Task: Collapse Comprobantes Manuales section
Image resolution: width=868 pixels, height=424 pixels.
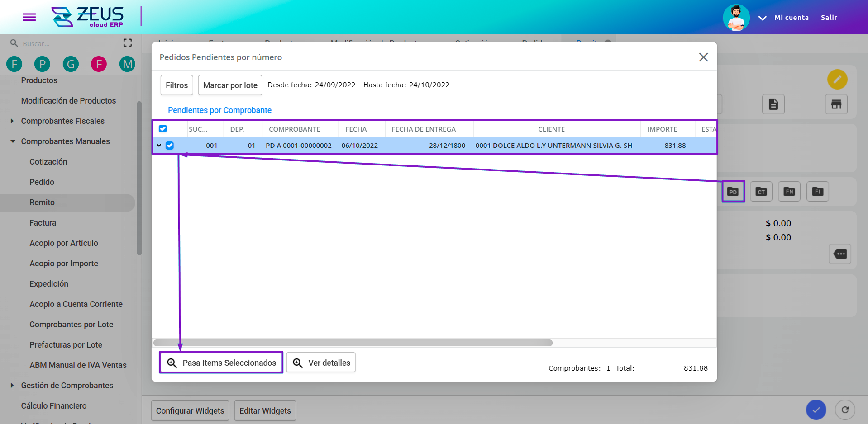Action: 12,141
